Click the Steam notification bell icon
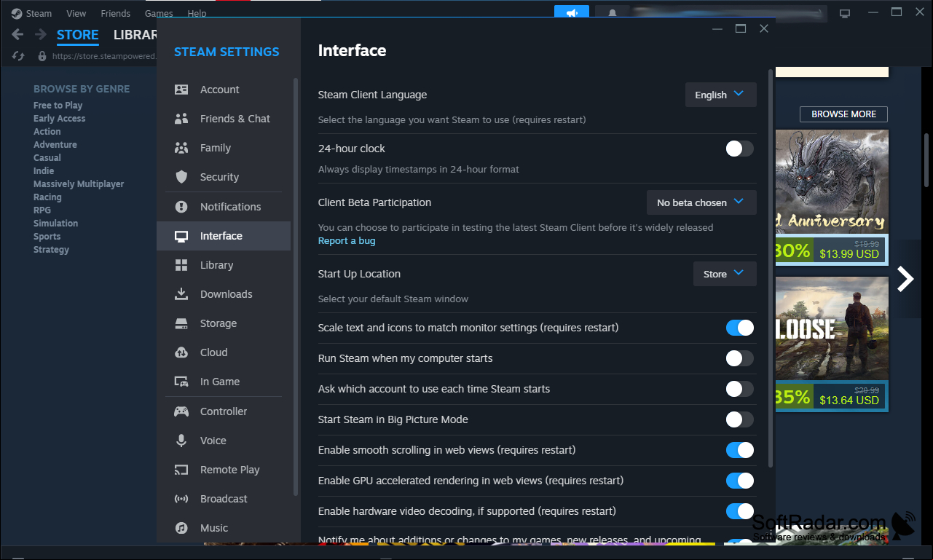Image resolution: width=933 pixels, height=560 pixels. click(x=613, y=13)
